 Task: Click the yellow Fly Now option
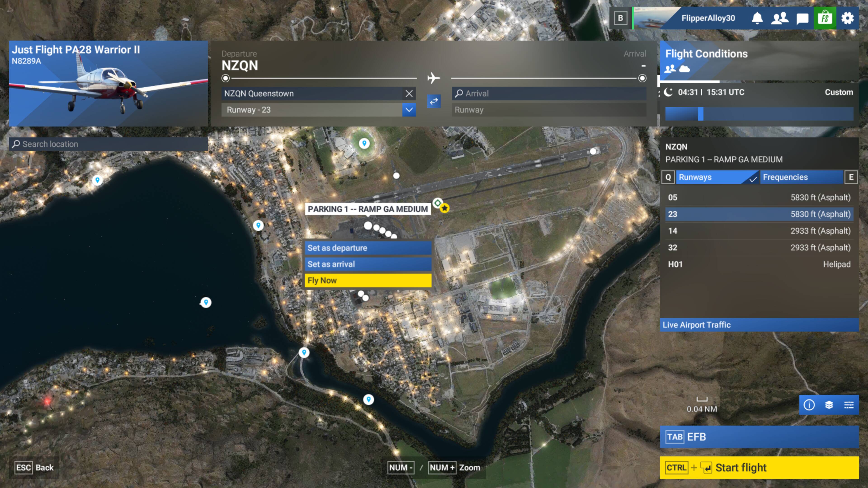tap(368, 280)
